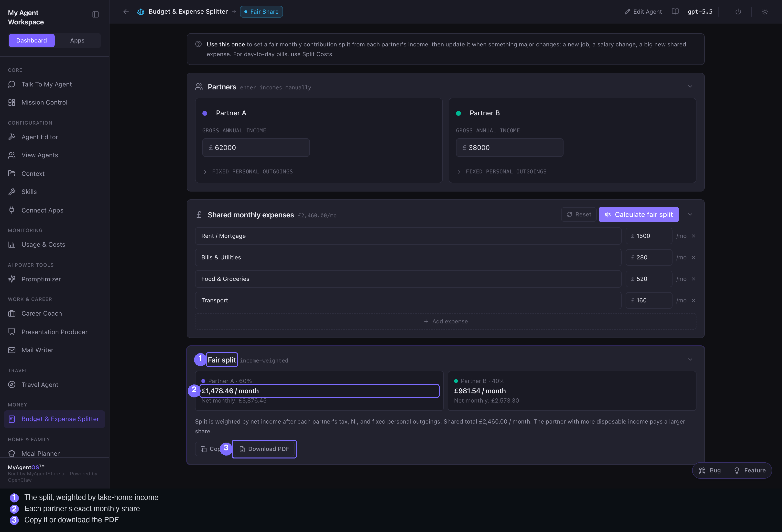
Task: Click the Usage & Costs chart icon
Action: [12, 245]
